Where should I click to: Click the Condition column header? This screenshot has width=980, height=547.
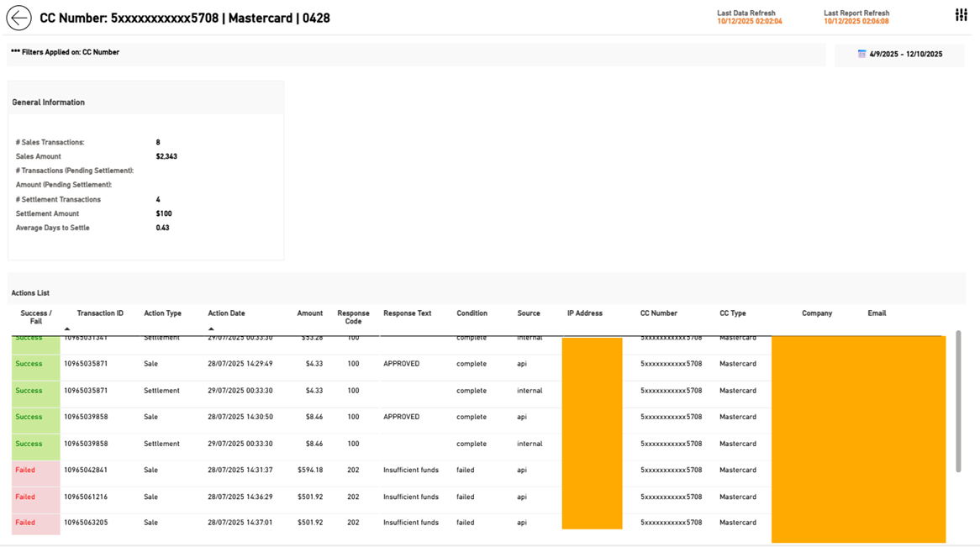472,313
